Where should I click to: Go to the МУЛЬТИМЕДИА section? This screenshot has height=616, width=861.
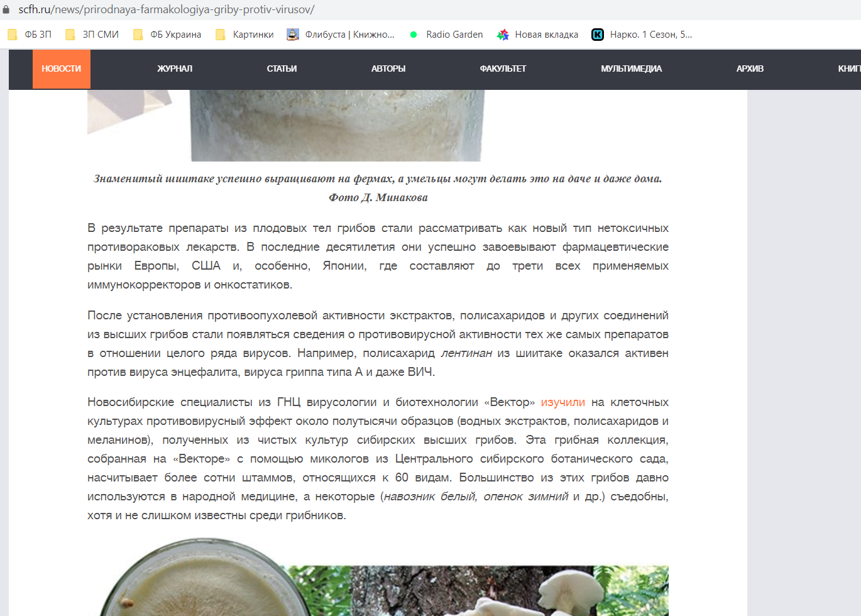tap(631, 69)
